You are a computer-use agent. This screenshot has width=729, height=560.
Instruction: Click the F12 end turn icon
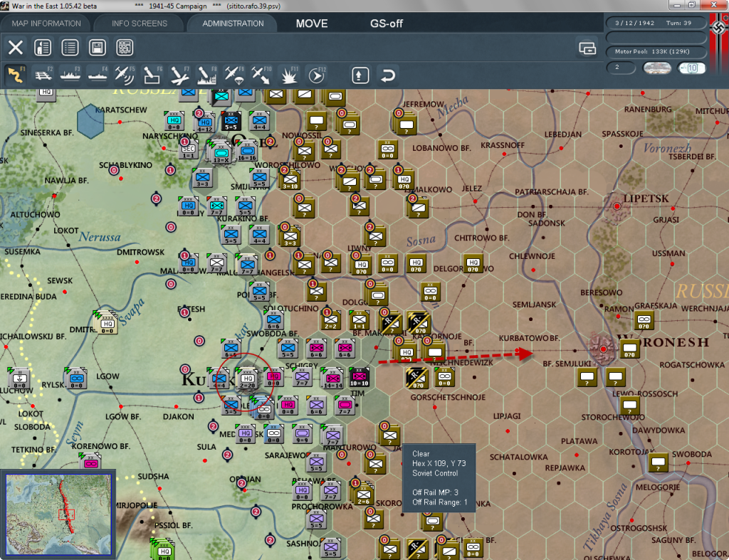[x=316, y=75]
